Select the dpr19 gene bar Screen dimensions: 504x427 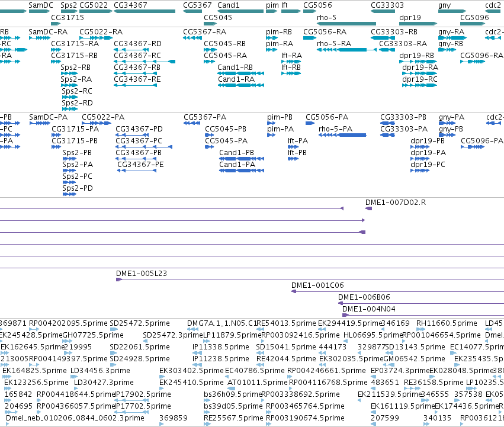[x=418, y=24]
